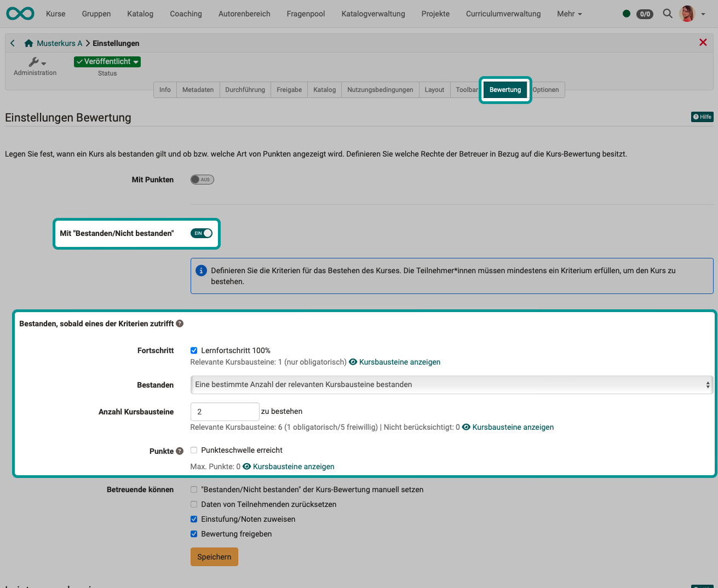Expand the Mehr navigation menu
718x588 pixels.
point(569,14)
